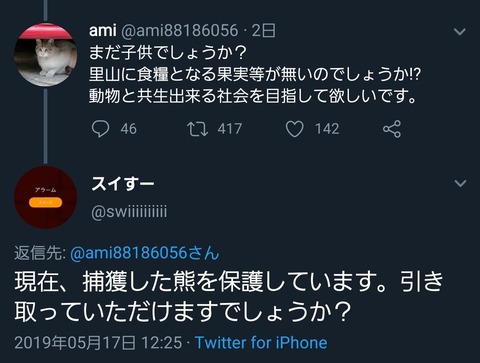This screenshot has height=363, width=480.
Task: Click the like count 142
Action: pyautogui.click(x=327, y=129)
